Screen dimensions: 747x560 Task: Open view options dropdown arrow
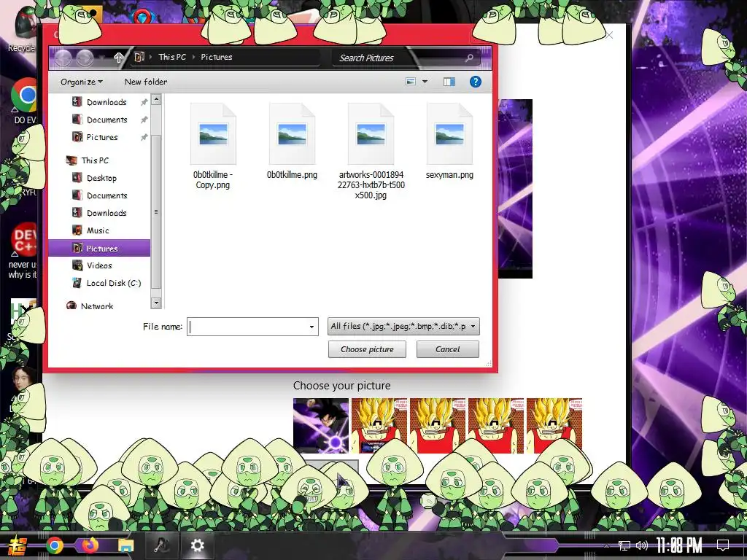pyautogui.click(x=425, y=82)
